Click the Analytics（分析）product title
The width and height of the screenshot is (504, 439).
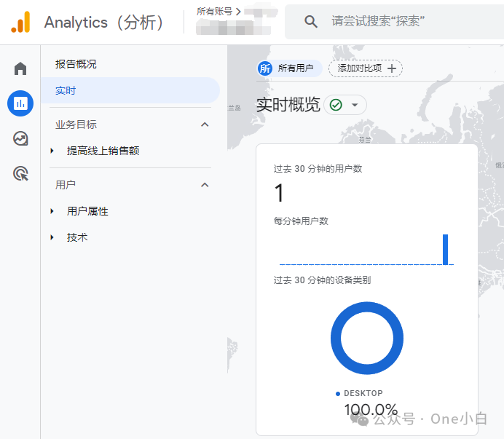click(x=104, y=23)
